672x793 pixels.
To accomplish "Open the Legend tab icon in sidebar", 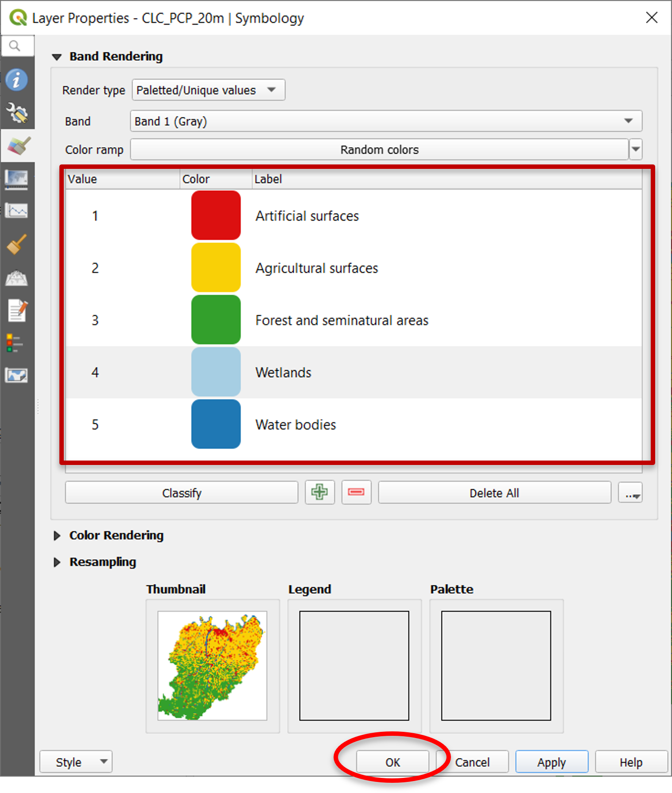I will [x=14, y=343].
